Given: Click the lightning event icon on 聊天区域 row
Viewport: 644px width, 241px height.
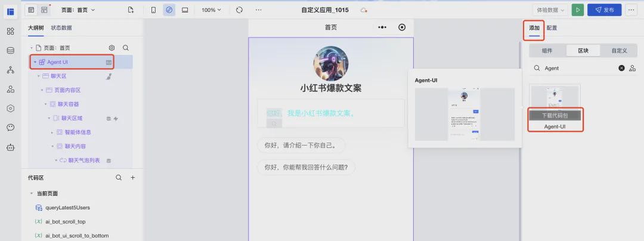Looking at the screenshot, I should click(116, 119).
